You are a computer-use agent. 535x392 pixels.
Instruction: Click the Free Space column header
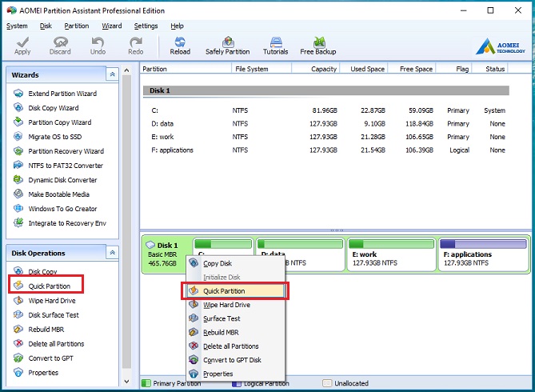pyautogui.click(x=415, y=69)
